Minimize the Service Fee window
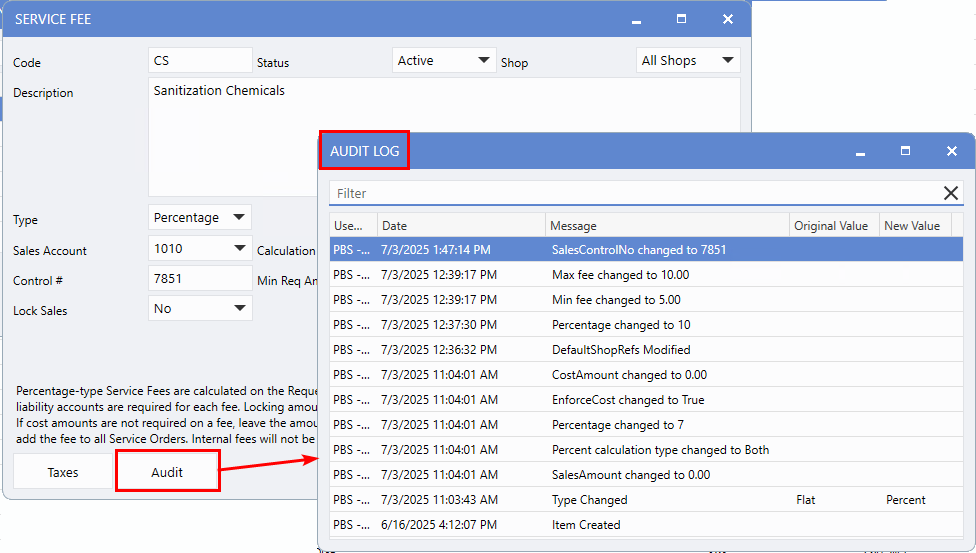 (x=634, y=20)
